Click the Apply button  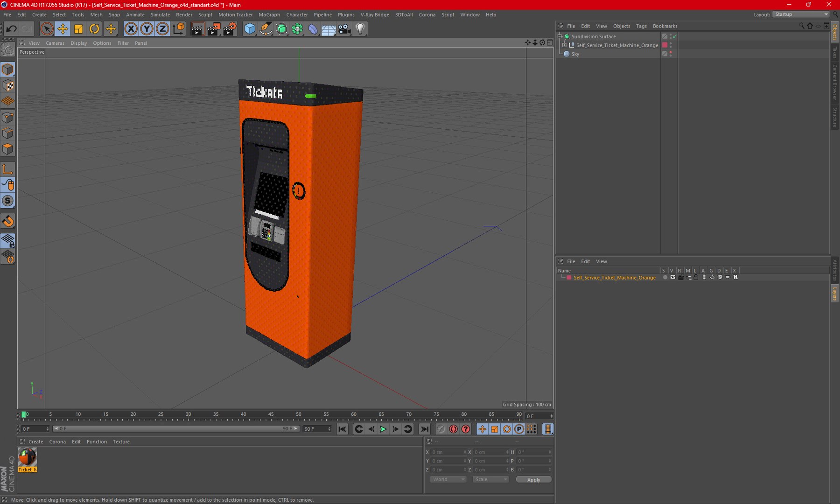(533, 479)
